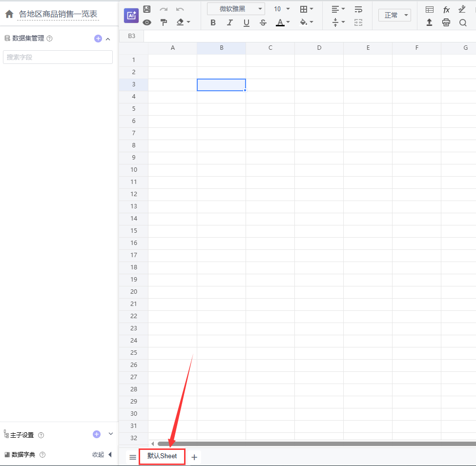Select the 默认Sheet tab
476x466 pixels.
pos(162,456)
